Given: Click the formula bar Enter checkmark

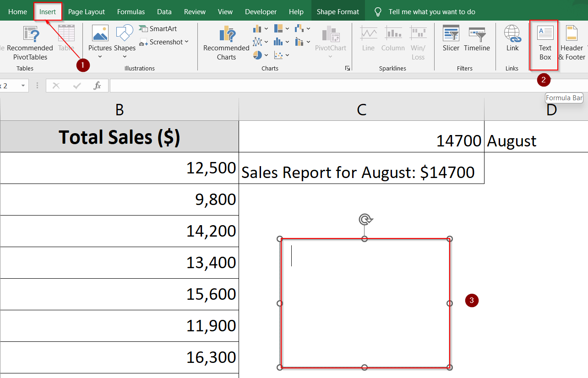Looking at the screenshot, I should point(77,86).
